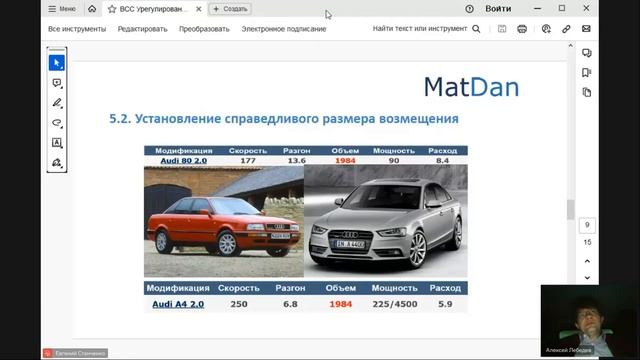Go to the Home icon
640x360 pixels.
(x=92, y=9)
